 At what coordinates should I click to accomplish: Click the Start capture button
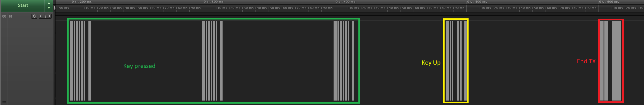[23, 6]
